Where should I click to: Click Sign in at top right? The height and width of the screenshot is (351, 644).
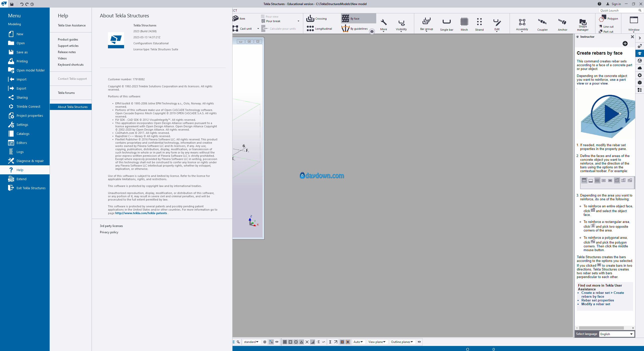pyautogui.click(x=614, y=4)
